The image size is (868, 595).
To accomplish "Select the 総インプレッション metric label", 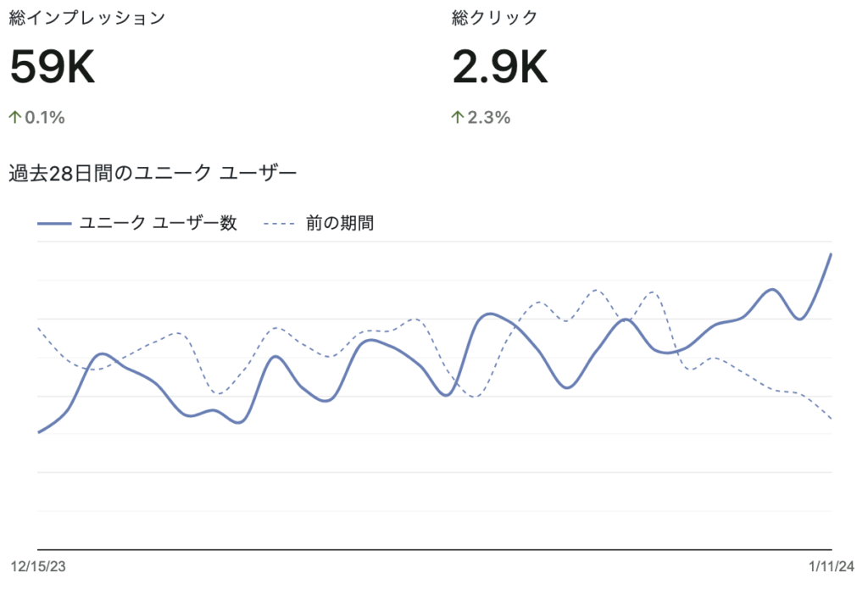I will click(86, 18).
